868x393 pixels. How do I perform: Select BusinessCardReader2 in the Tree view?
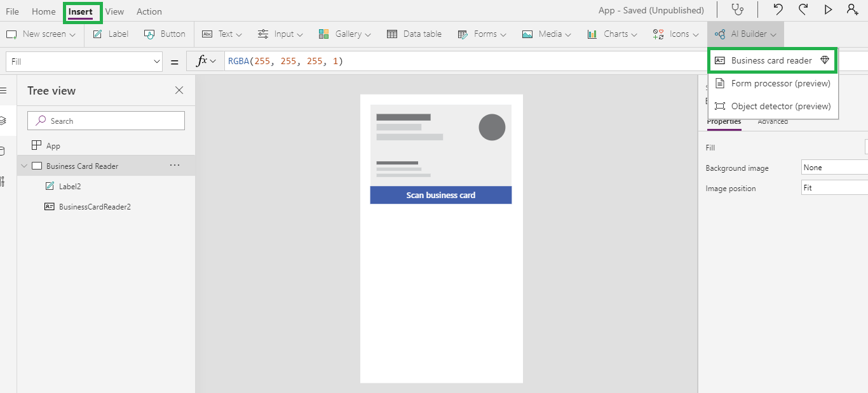click(95, 206)
